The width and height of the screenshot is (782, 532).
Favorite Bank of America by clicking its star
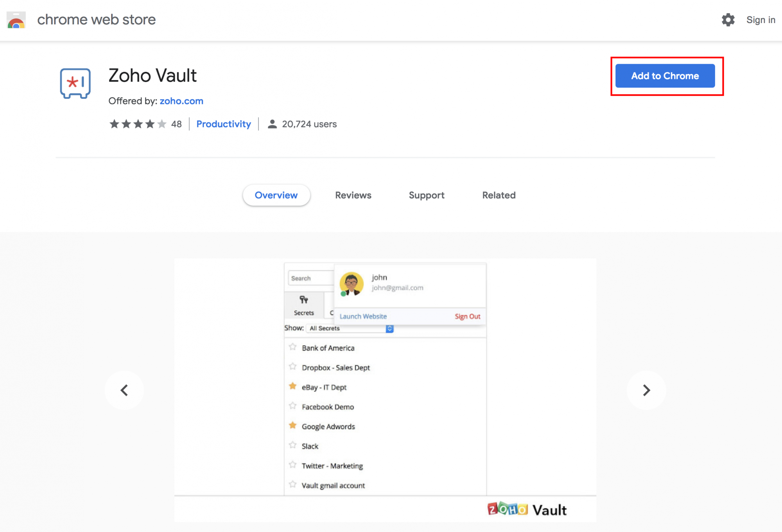[x=292, y=346]
